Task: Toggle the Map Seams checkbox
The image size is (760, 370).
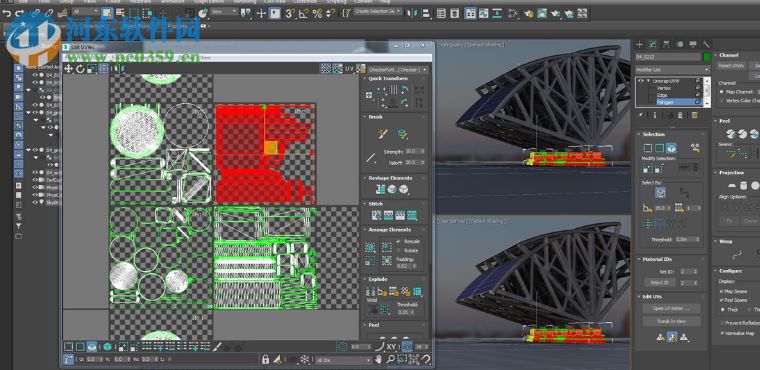Action: pos(722,291)
